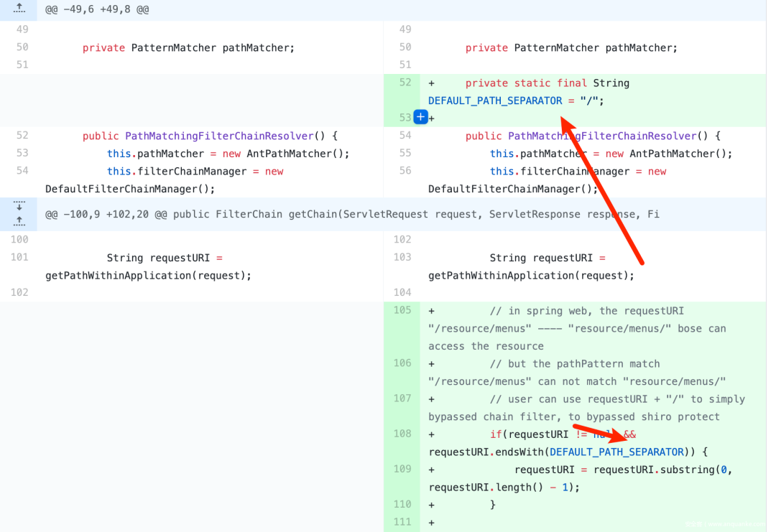The width and height of the screenshot is (776, 532).
Task: Click line number 108 in right pane
Action: [x=402, y=434]
